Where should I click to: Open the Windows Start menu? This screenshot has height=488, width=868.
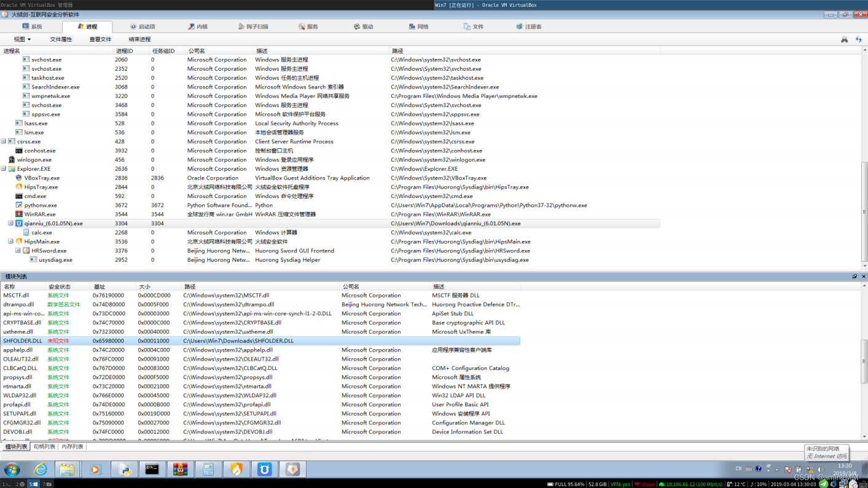(12, 470)
